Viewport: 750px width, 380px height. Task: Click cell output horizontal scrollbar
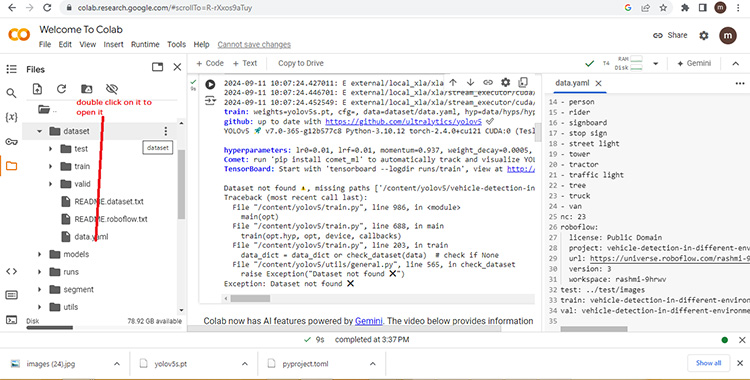tap(250, 298)
